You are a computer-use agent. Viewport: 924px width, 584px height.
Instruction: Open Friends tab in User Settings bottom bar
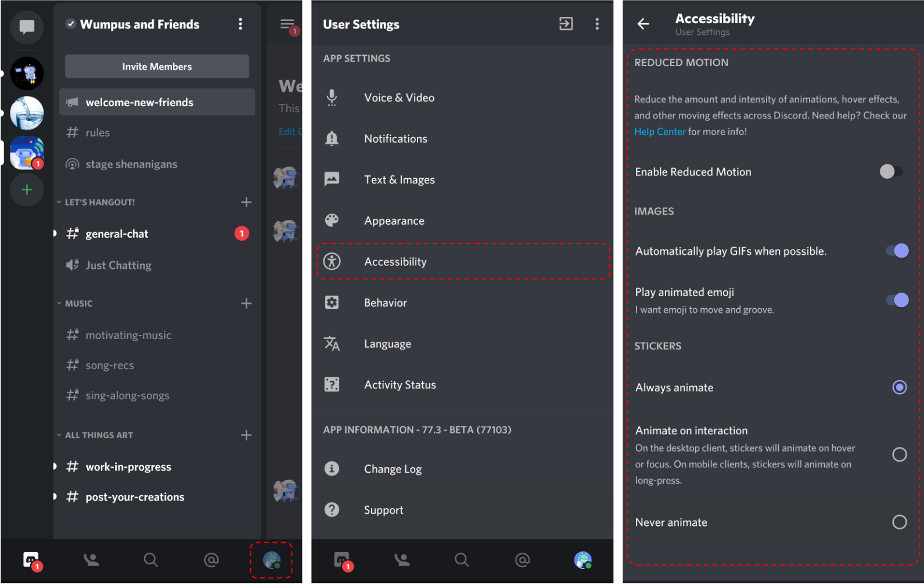tap(402, 560)
